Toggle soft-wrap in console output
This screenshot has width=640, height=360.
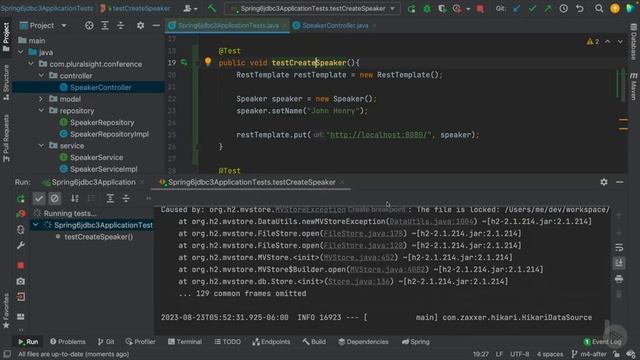click(x=619, y=247)
